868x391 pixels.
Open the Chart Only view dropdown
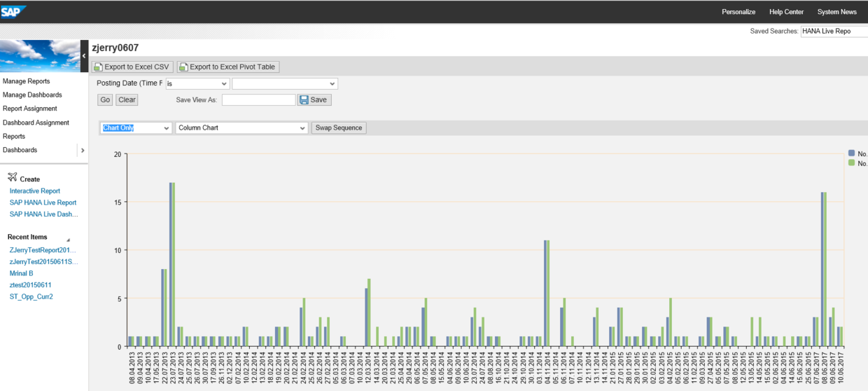click(x=136, y=128)
